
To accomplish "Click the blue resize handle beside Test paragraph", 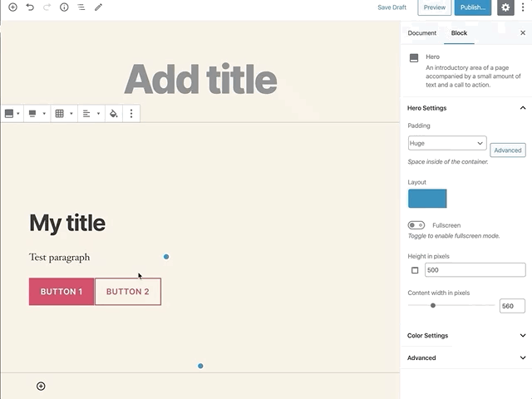I will 166,257.
